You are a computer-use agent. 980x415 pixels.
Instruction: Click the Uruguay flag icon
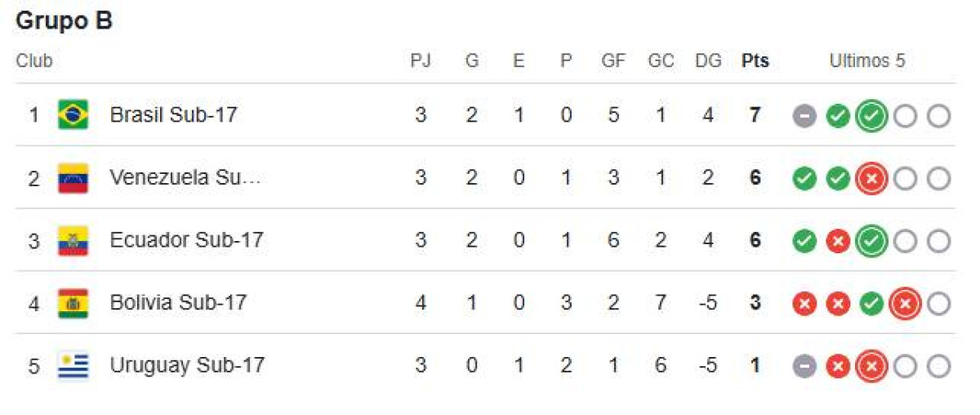(x=73, y=365)
